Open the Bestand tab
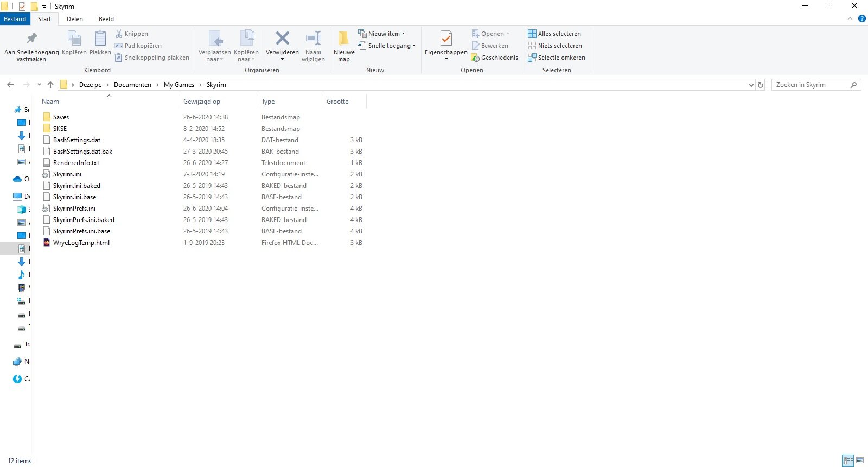Viewport: 868px width, 467px height. [x=15, y=19]
